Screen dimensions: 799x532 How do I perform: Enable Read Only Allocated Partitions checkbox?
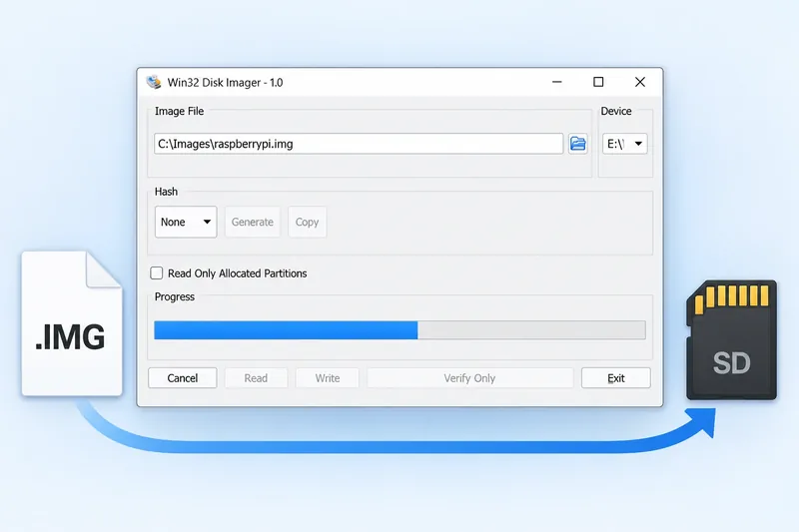click(x=157, y=272)
